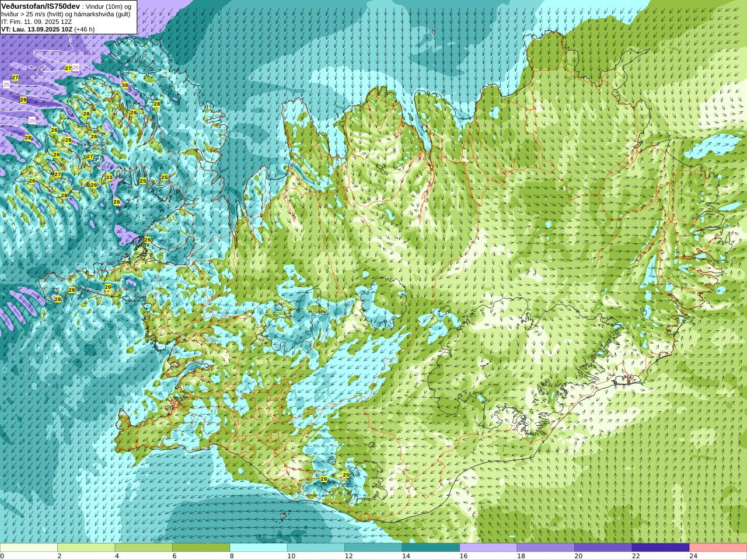Click the legend scale number 12

[348, 556]
